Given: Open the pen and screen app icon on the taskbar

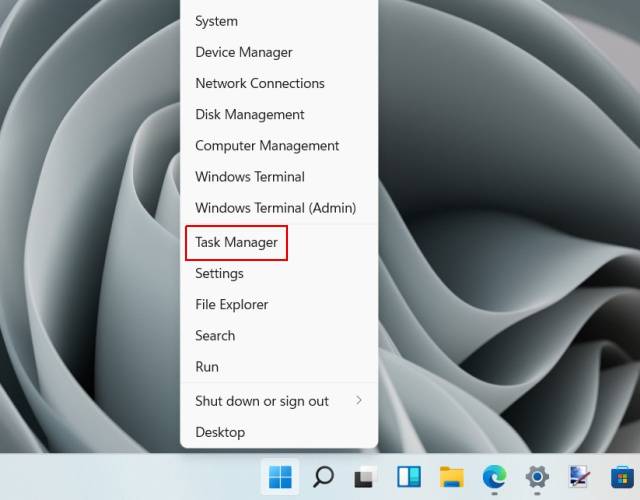Looking at the screenshot, I should (580, 477).
